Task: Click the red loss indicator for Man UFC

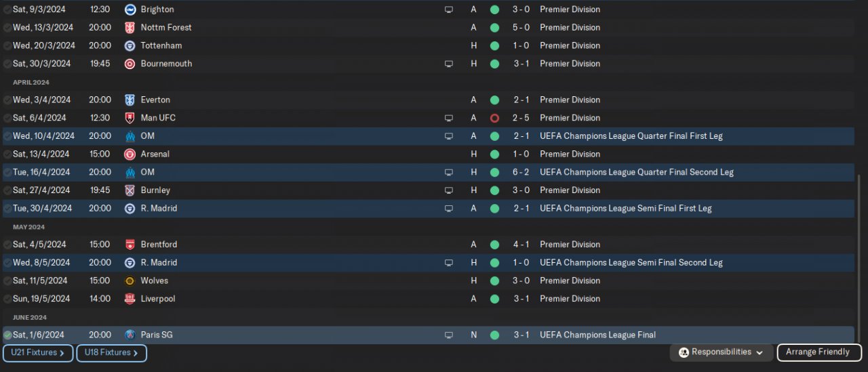Action: coord(494,118)
